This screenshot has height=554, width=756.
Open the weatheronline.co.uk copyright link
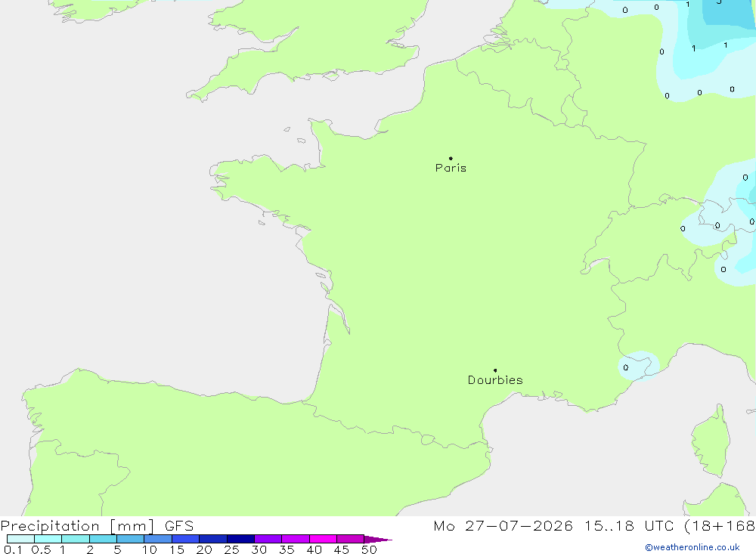click(692, 547)
